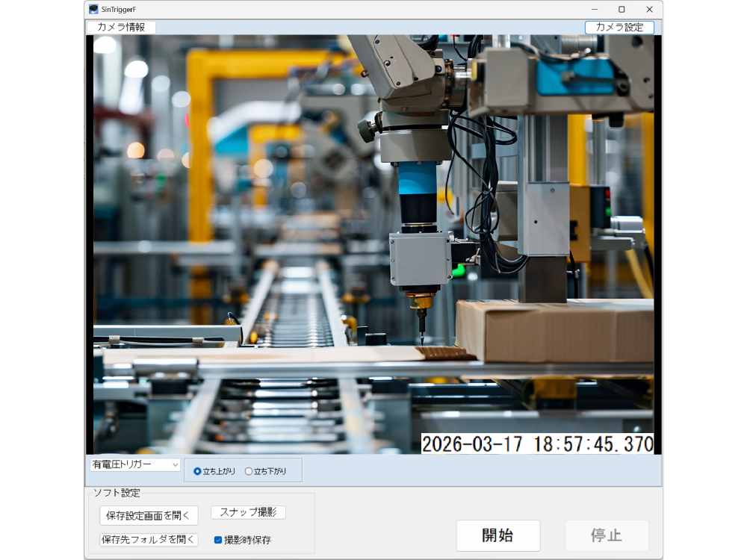Click the ソフト設定 group label
747x560 pixels.
pyautogui.click(x=116, y=493)
